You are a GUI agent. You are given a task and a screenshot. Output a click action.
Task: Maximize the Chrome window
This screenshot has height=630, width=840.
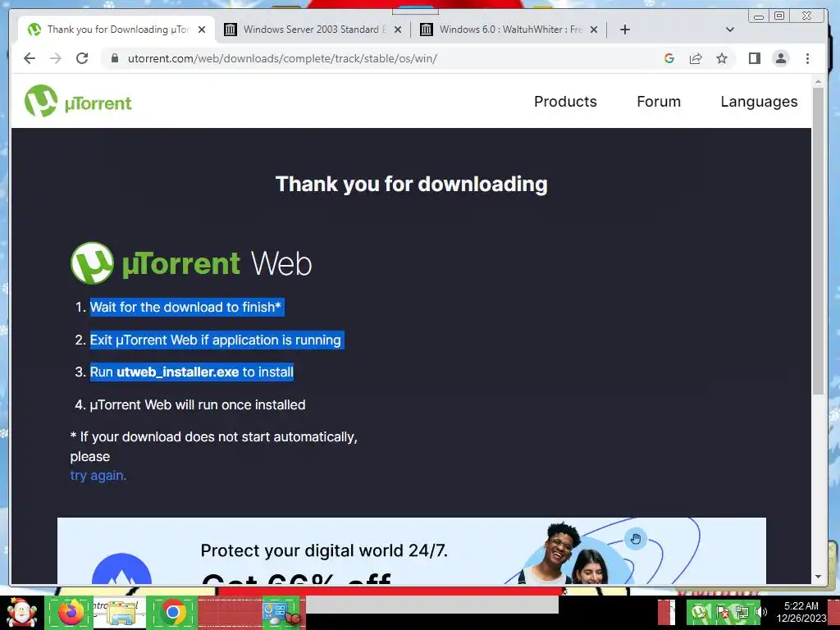pos(779,16)
